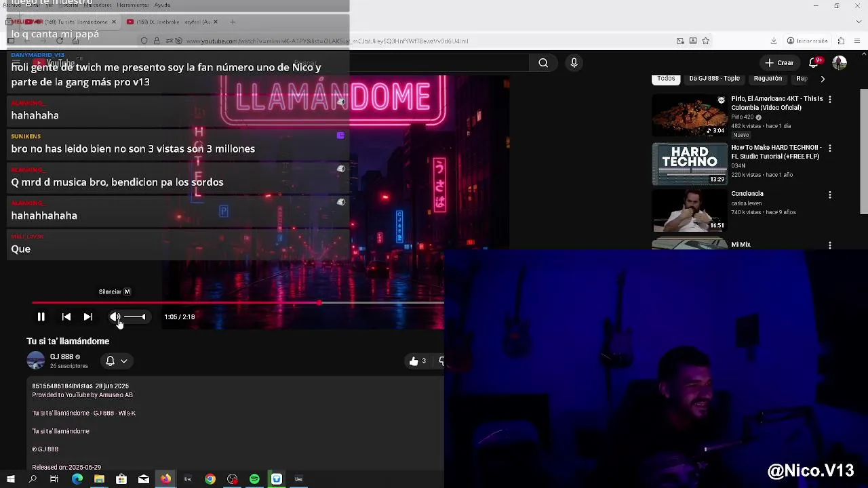This screenshot has width=868, height=488.
Task: Open the HARD TECHNO tutorial thumbnail
Action: [690, 164]
